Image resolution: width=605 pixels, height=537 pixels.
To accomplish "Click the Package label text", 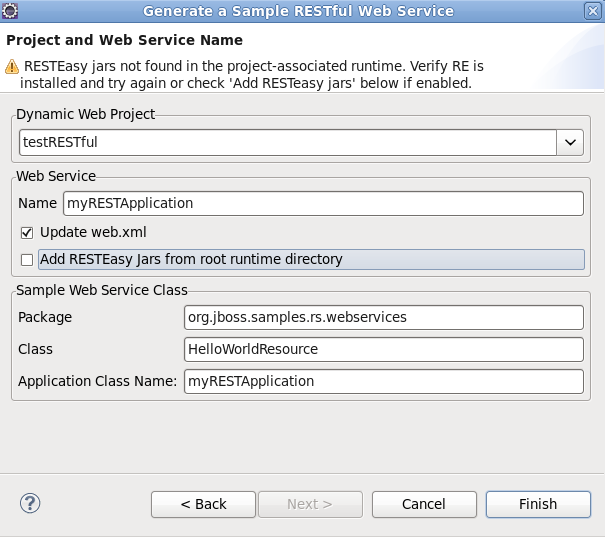I will [x=45, y=317].
